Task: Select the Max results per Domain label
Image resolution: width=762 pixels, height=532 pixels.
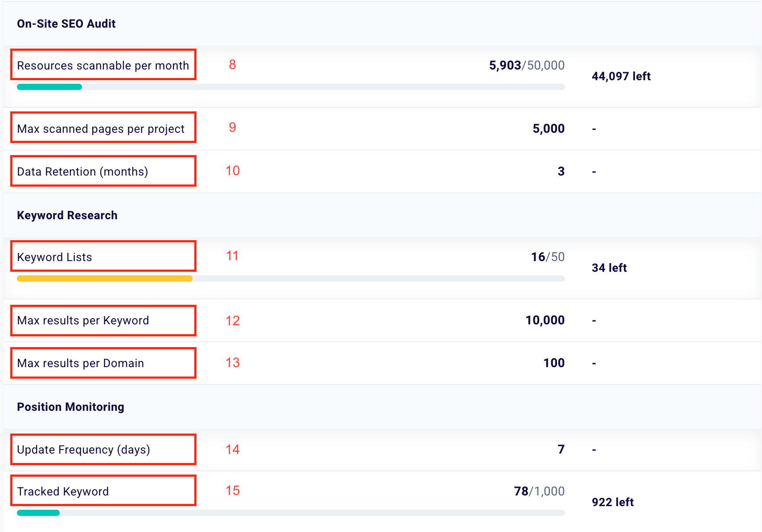Action: point(80,363)
